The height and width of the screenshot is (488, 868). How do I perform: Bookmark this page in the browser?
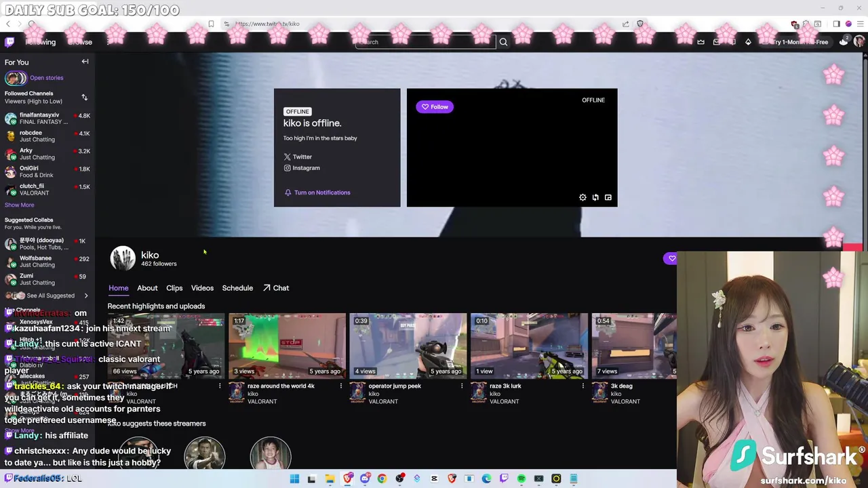pyautogui.click(x=211, y=24)
